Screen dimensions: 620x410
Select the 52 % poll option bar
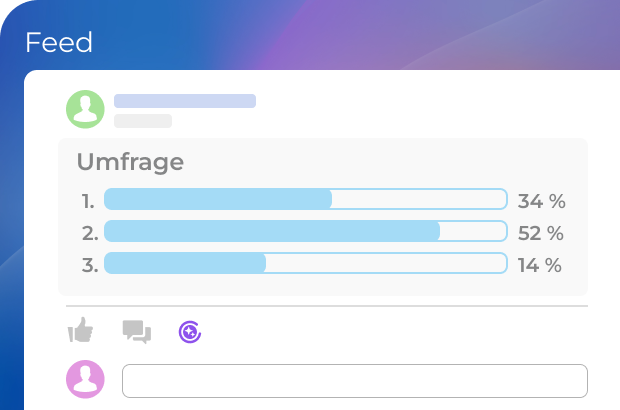(305, 232)
